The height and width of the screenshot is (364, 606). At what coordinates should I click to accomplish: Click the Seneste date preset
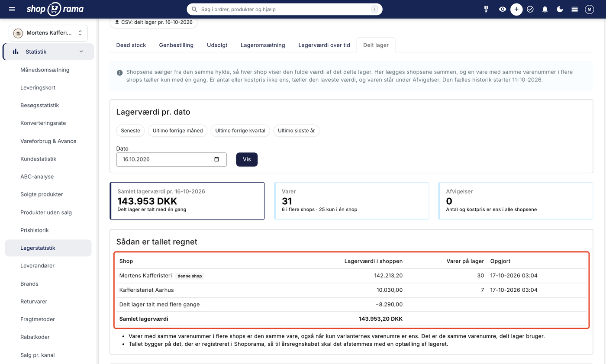[130, 131]
